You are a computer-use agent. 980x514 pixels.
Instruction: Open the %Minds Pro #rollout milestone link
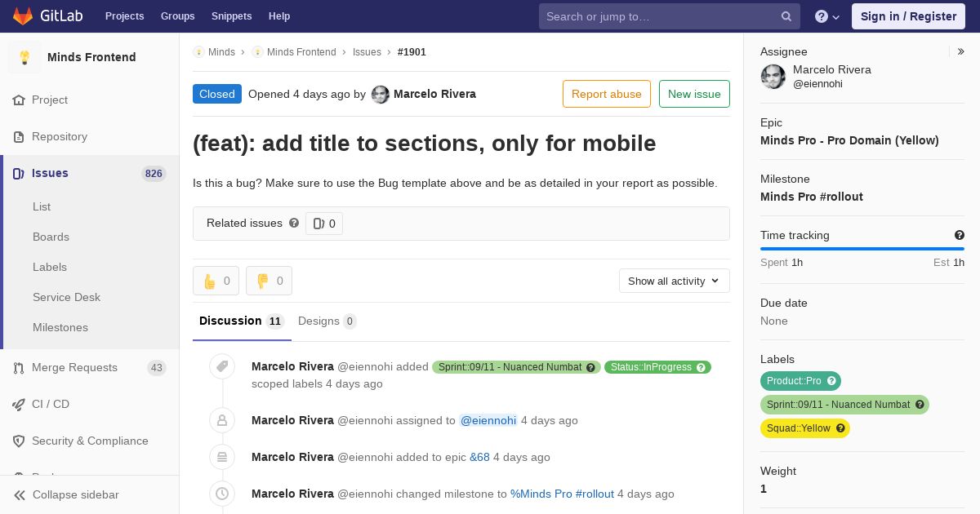pyautogui.click(x=562, y=494)
